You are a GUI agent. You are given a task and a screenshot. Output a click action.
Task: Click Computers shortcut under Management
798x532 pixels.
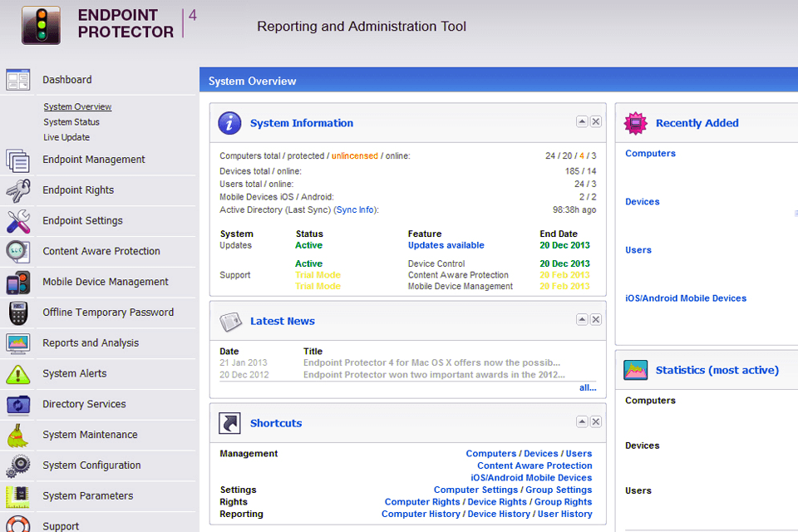[x=491, y=454]
